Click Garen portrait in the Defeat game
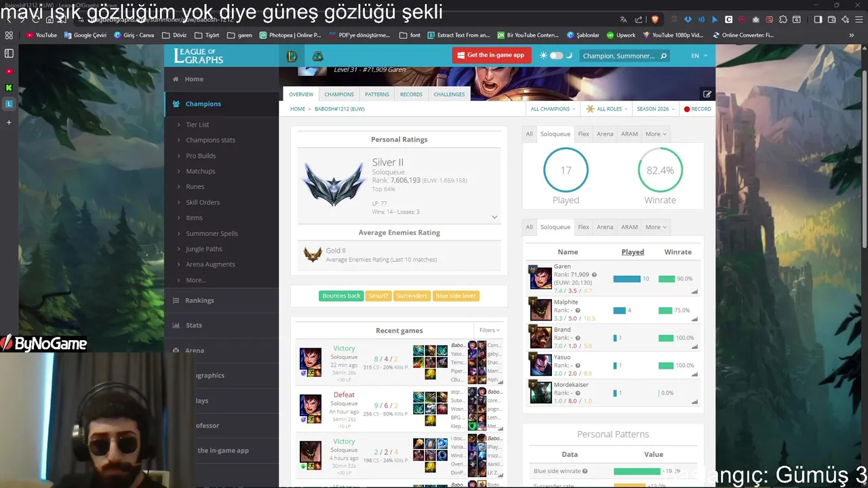Viewport: 868px width, 488px height. (311, 405)
